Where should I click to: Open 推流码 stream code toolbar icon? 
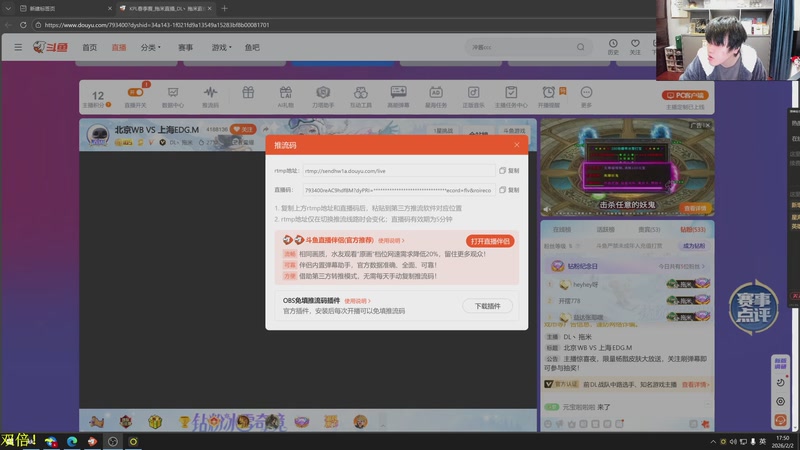click(210, 92)
